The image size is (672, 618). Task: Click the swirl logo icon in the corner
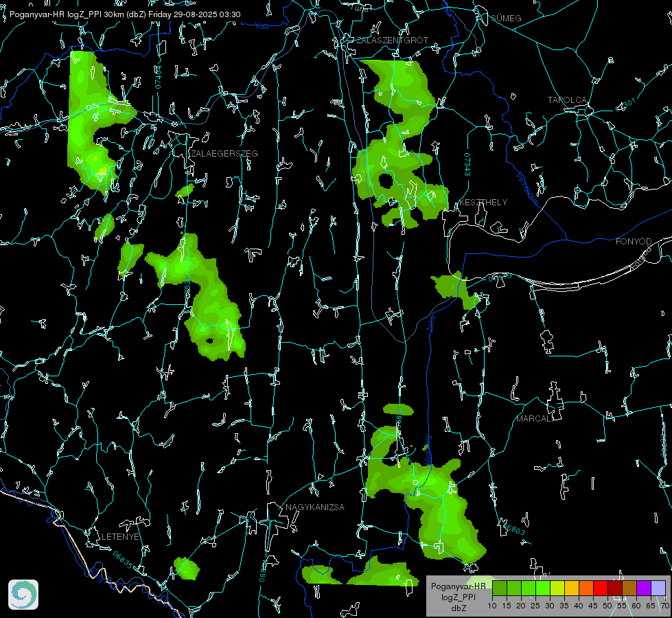[23, 595]
